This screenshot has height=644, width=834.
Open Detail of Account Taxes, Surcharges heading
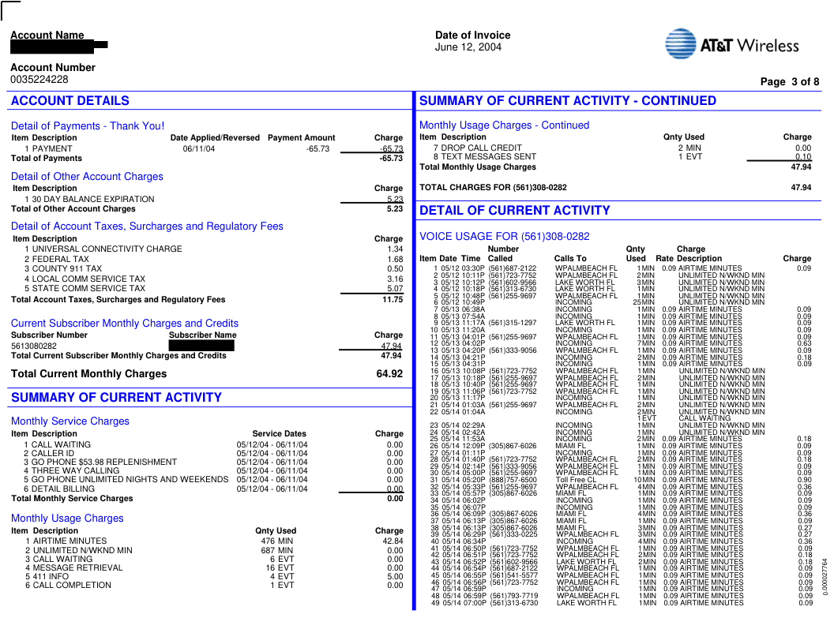147,227
